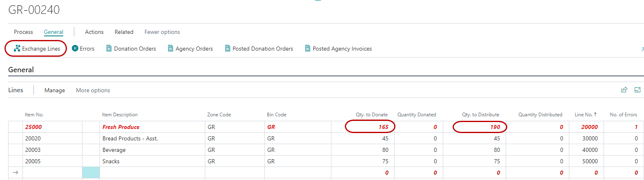The image size is (644, 180).
Task: Click the Posted Agency Invoices icon
Action: pos(308,49)
